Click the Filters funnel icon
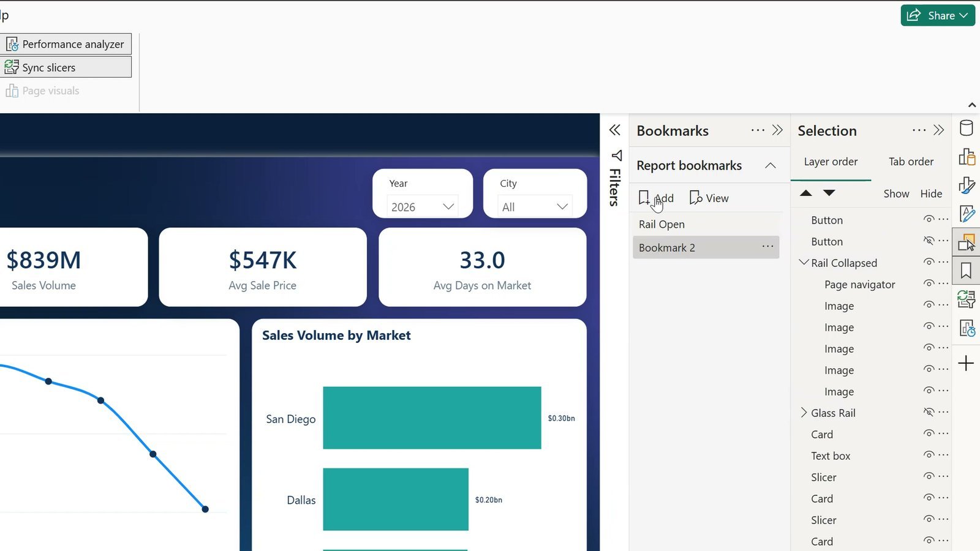This screenshot has height=551, width=980. (x=616, y=156)
